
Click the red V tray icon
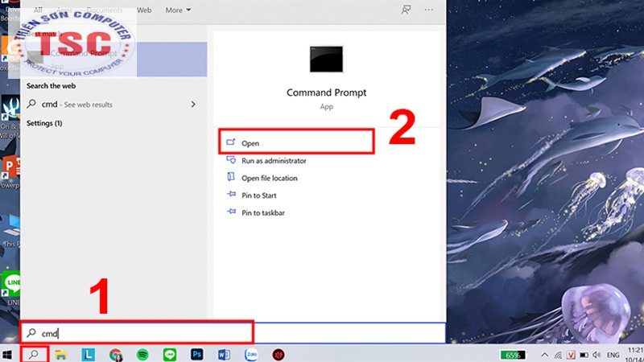(x=571, y=355)
